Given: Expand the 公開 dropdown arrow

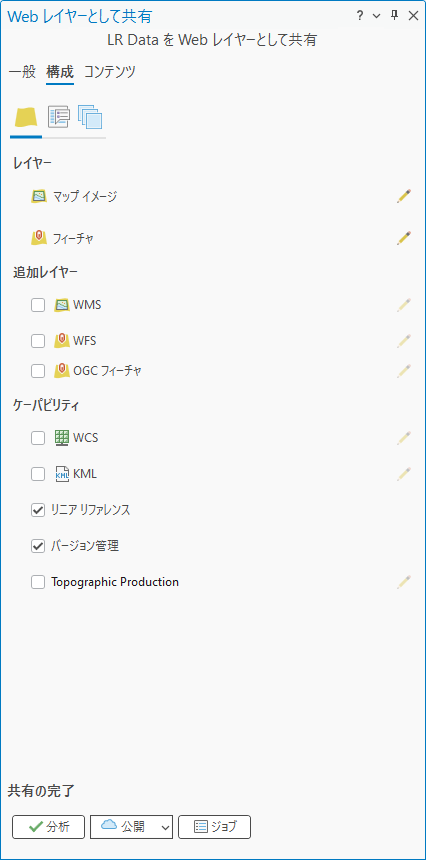Looking at the screenshot, I should pyautogui.click(x=166, y=827).
